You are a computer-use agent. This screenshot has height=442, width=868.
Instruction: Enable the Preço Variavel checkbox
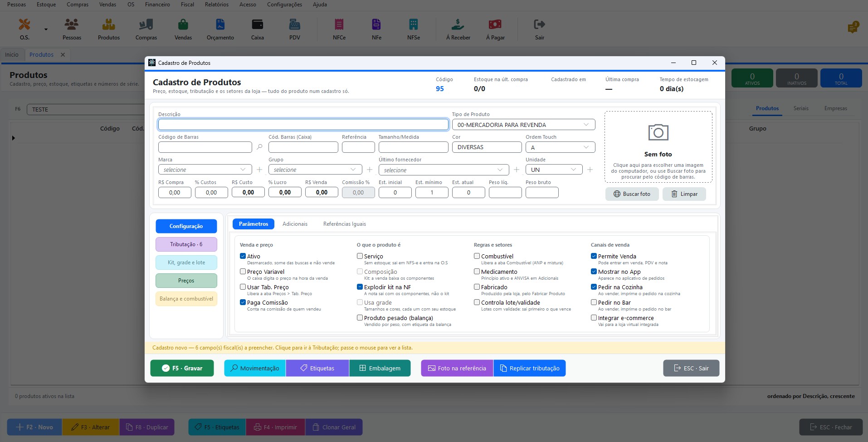tap(243, 272)
